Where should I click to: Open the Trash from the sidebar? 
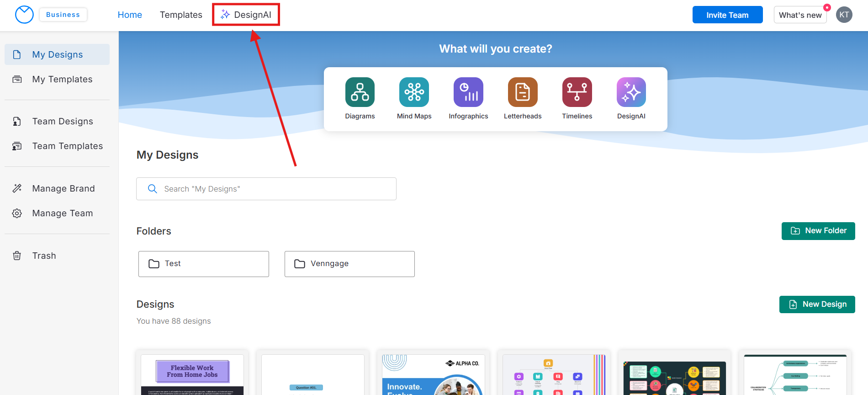[x=44, y=256]
